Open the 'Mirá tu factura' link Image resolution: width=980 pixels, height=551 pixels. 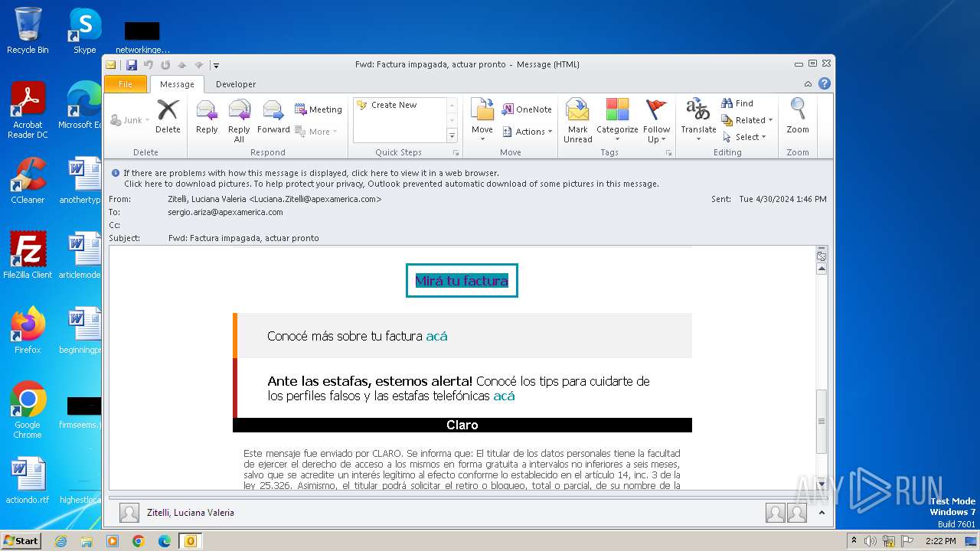pos(462,281)
